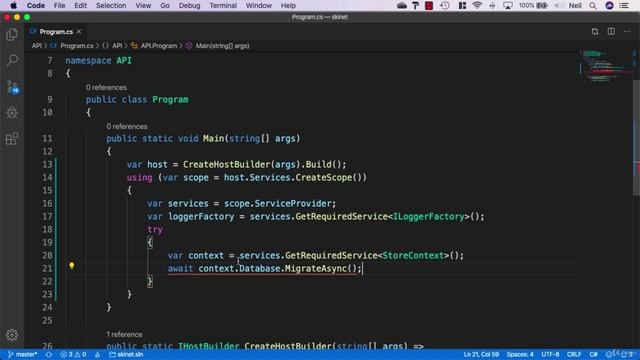The image size is (640, 360).
Task: Split the editor to the right
Action: (611, 31)
